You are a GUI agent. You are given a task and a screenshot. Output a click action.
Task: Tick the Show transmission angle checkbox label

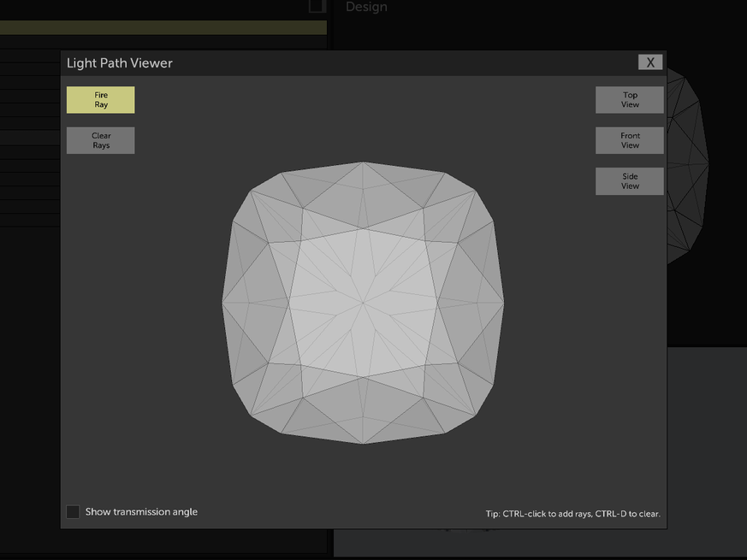[140, 511]
